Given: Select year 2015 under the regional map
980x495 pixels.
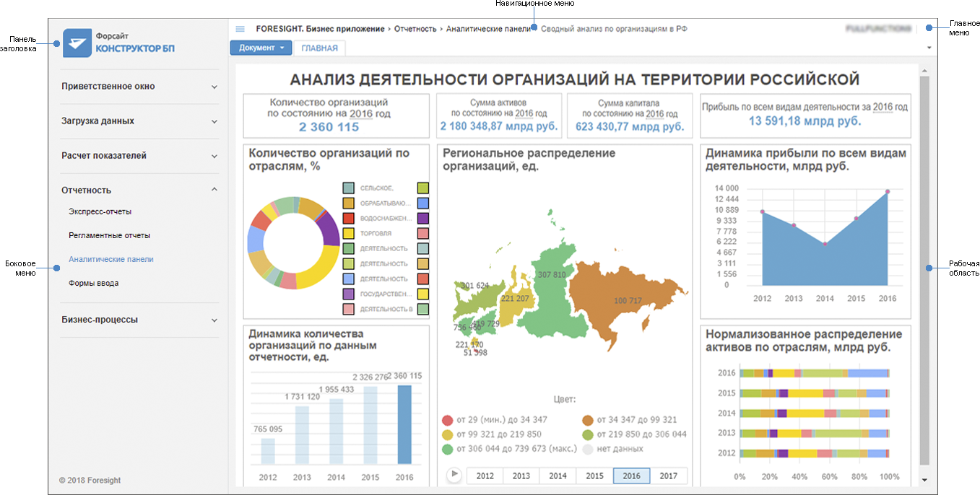Looking at the screenshot, I should click(x=594, y=476).
